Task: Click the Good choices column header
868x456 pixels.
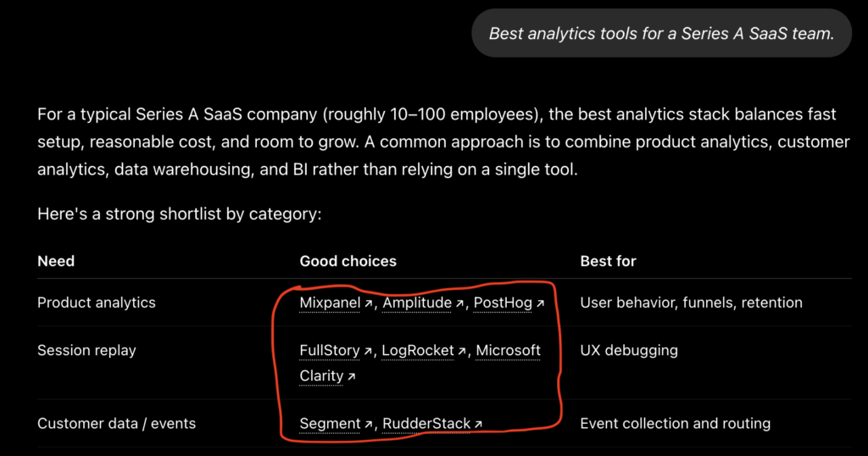Action: pyautogui.click(x=348, y=261)
